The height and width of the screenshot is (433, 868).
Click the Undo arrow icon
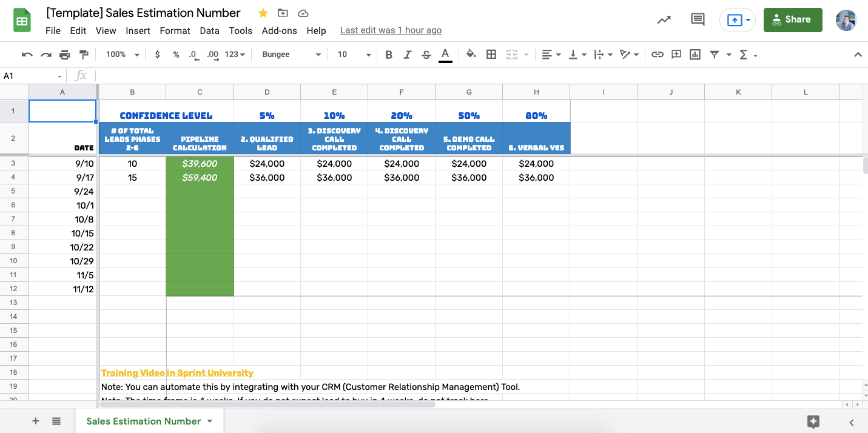tap(27, 55)
